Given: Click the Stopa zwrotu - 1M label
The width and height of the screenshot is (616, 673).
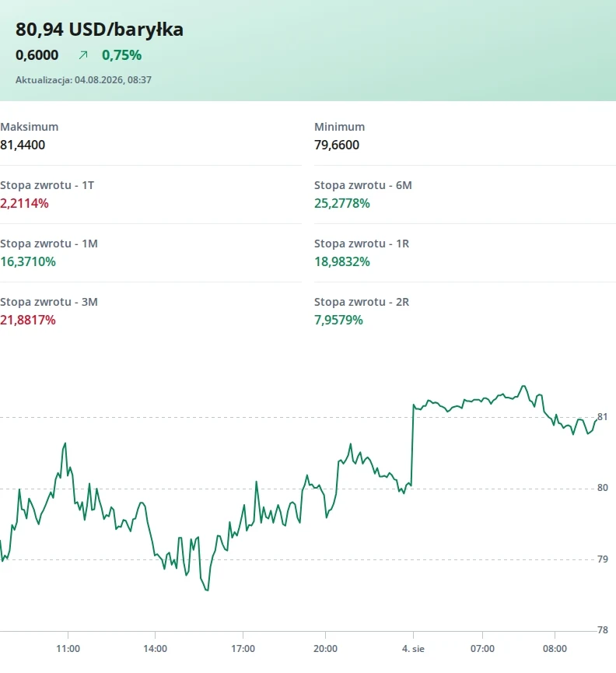Looking at the screenshot, I should click(49, 244).
